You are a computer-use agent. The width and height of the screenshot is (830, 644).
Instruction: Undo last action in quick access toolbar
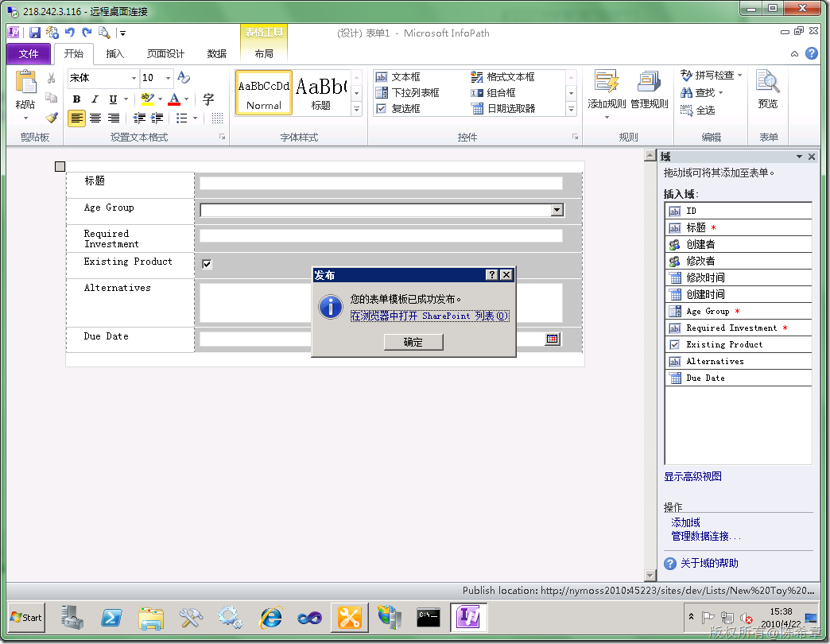[70, 33]
